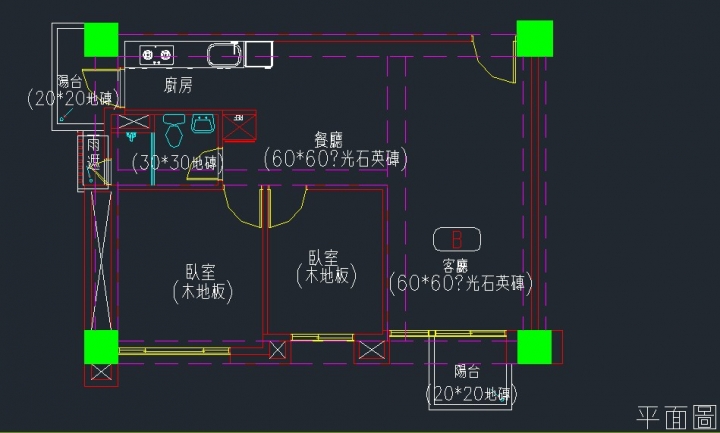This screenshot has width=720, height=433.
Task: Select the left 臥室 bedroom label
Action: (200, 272)
